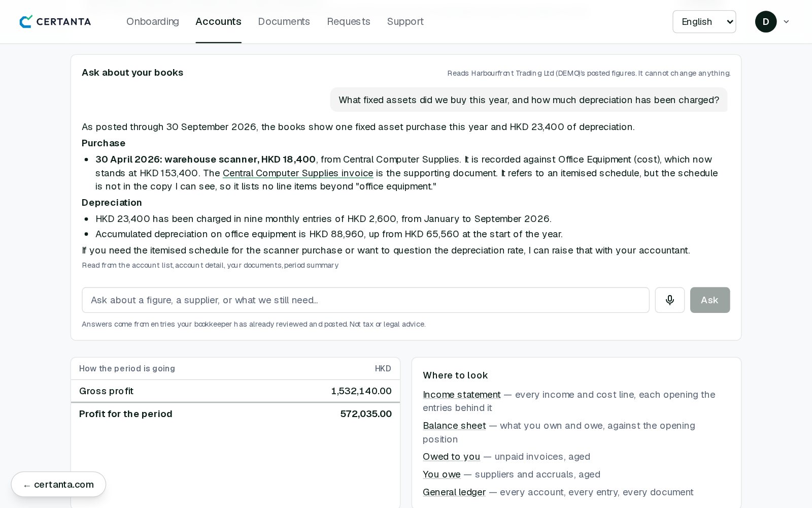Go to the Onboarding tab
Image resolution: width=812 pixels, height=508 pixels.
coord(152,21)
